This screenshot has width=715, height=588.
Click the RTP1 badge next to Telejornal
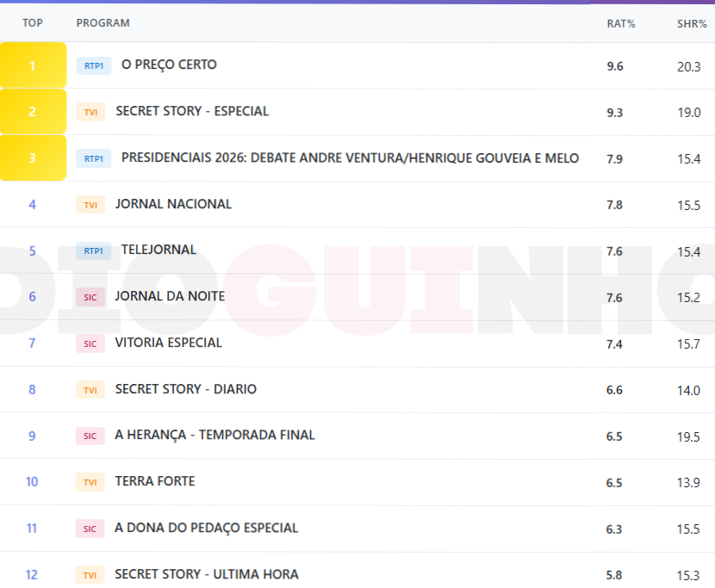coord(93,251)
